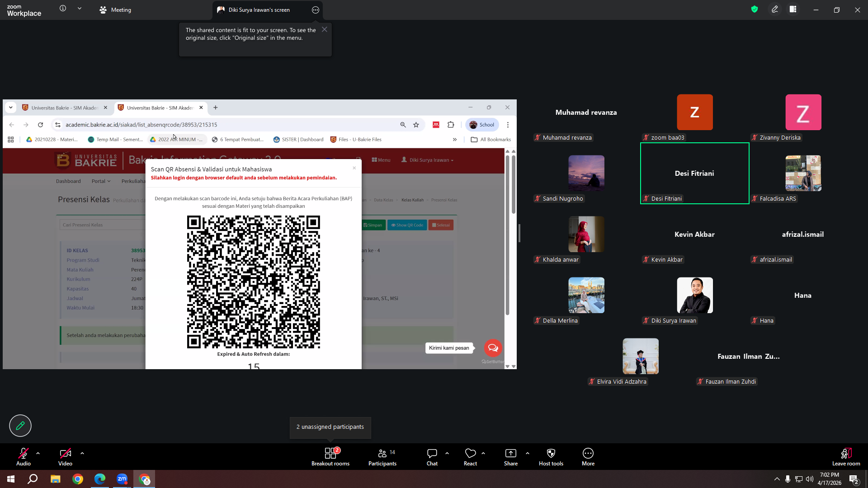This screenshot has height=488, width=868.
Task: Expand the dropdown chevron beside meeting info
Action: tap(80, 9)
